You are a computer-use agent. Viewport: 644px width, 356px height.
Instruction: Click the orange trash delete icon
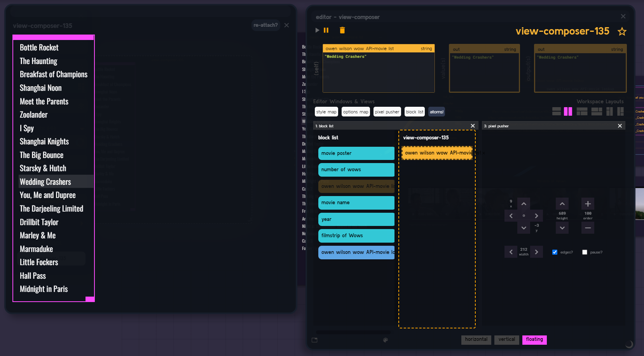(342, 30)
